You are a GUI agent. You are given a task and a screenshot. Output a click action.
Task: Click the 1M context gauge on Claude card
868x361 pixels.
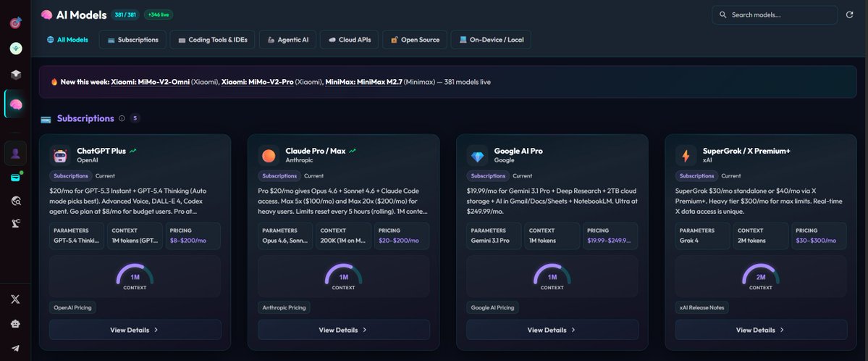coord(344,277)
